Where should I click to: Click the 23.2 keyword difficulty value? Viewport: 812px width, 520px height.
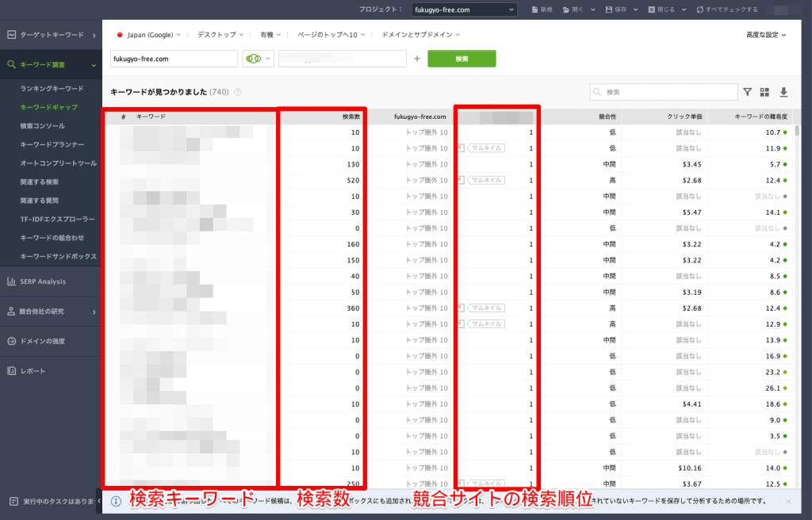point(772,373)
